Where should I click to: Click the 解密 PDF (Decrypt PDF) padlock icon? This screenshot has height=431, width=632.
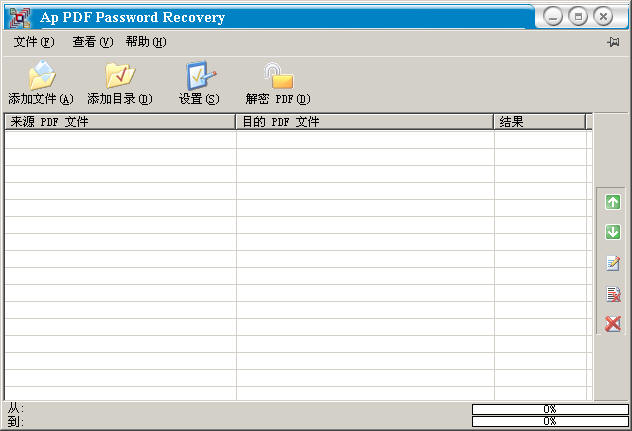click(x=277, y=76)
